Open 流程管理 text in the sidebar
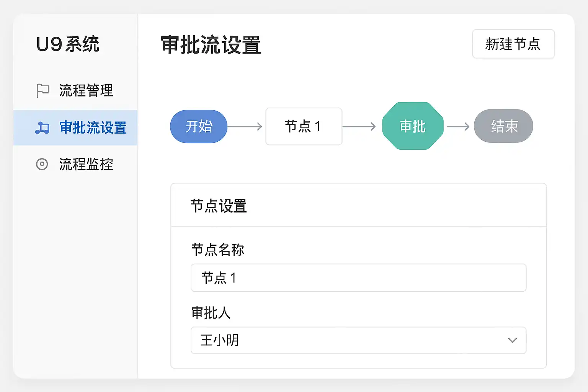The width and height of the screenshot is (588, 392). coord(86,91)
